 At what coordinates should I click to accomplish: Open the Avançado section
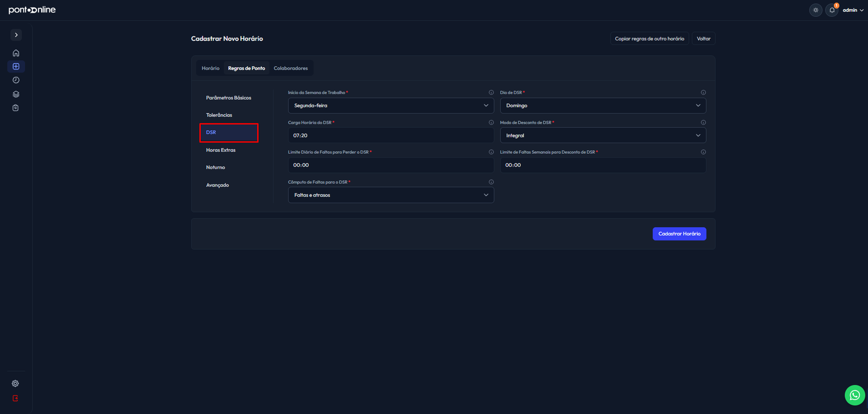point(228,185)
